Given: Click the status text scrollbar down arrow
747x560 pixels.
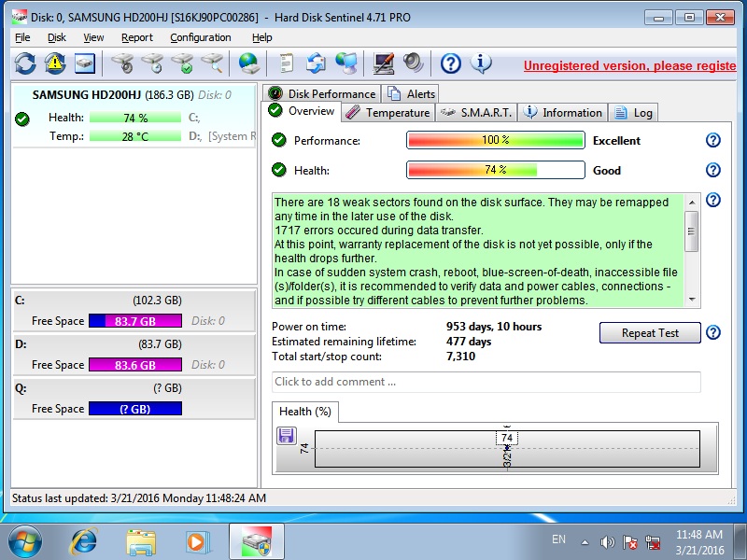Looking at the screenshot, I should (692, 300).
